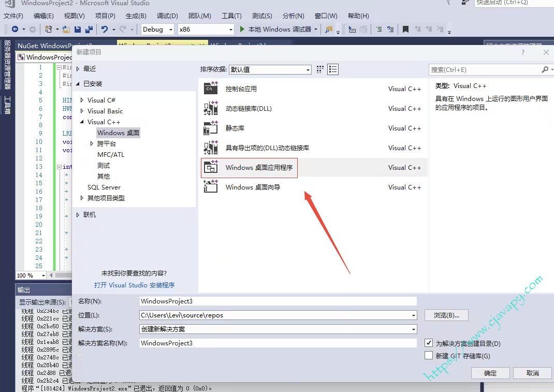
Task: Open the help question mark in dialog
Action: (x=523, y=52)
